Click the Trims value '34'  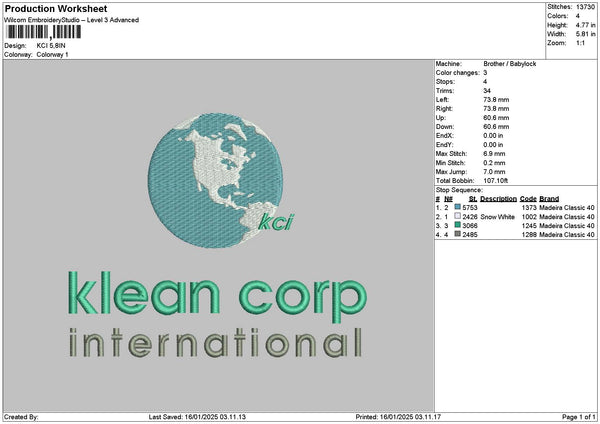487,91
